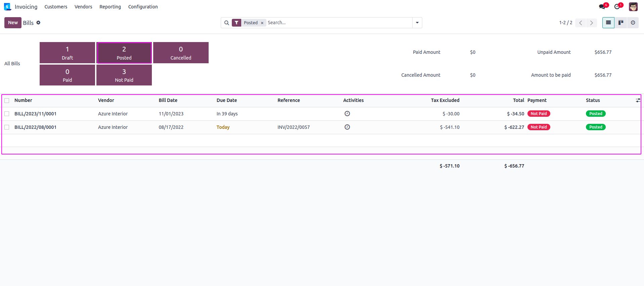Click the New bill button
The width and height of the screenshot is (644, 286).
click(x=13, y=23)
